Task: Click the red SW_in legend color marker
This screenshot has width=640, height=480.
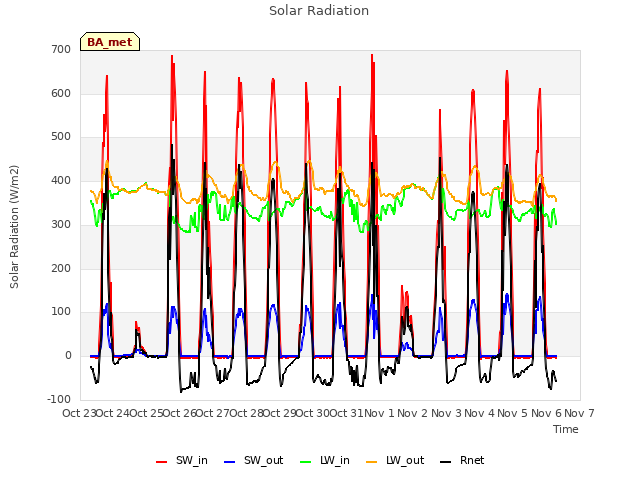Action: [162, 462]
